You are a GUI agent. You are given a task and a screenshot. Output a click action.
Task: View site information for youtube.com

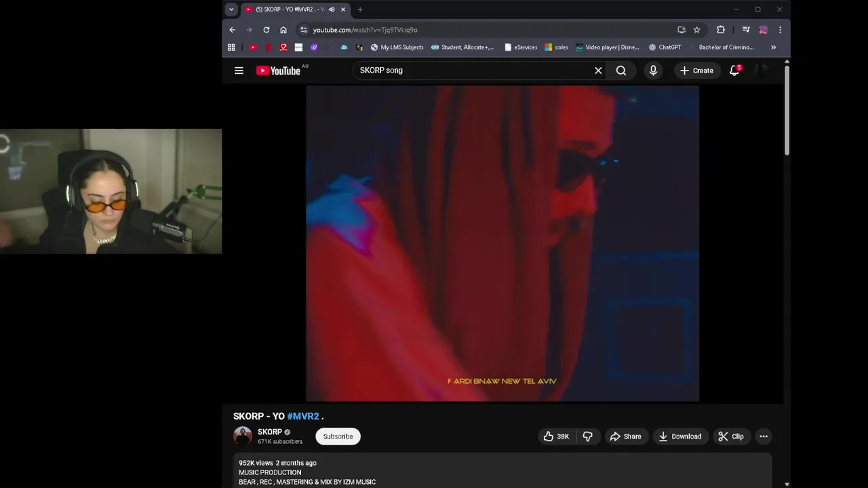pos(304,30)
